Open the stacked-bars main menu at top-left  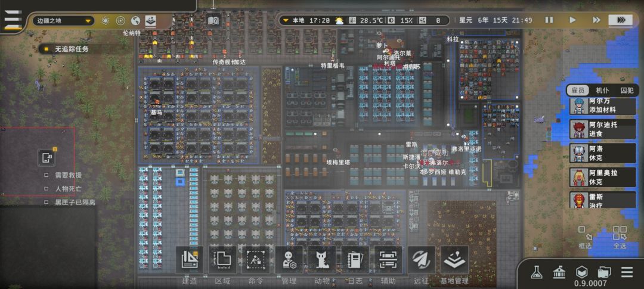pos(13,19)
